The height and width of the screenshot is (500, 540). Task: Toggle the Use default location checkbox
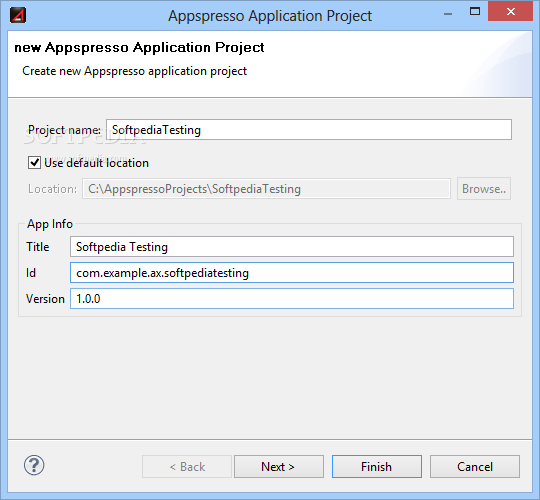pos(34,163)
